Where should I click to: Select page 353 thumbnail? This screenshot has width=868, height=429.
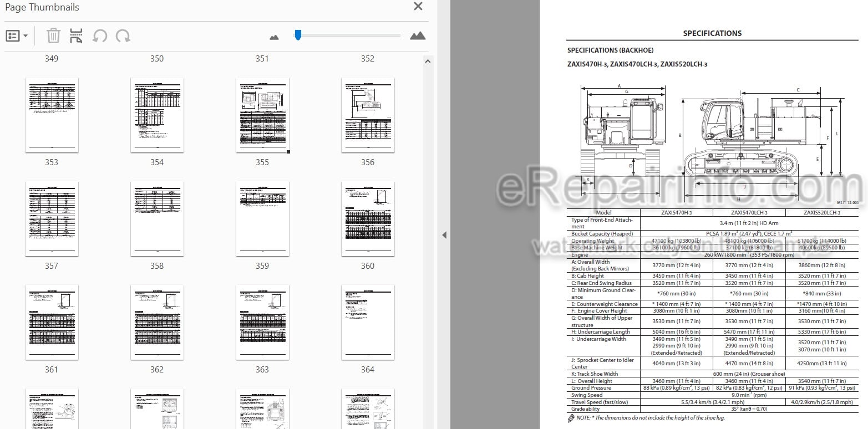(52, 115)
